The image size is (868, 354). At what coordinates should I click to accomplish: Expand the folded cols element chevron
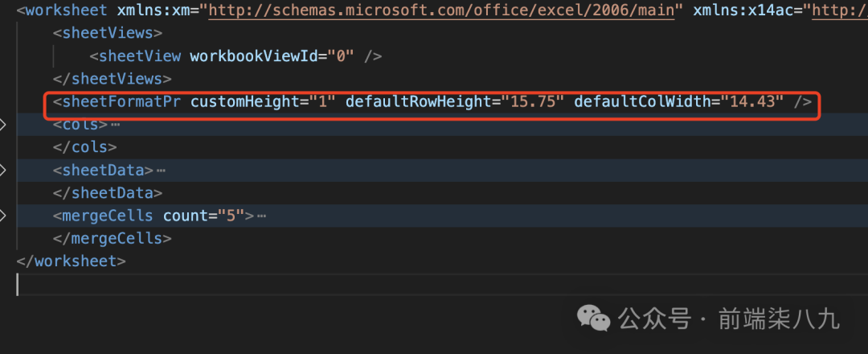(x=2, y=126)
